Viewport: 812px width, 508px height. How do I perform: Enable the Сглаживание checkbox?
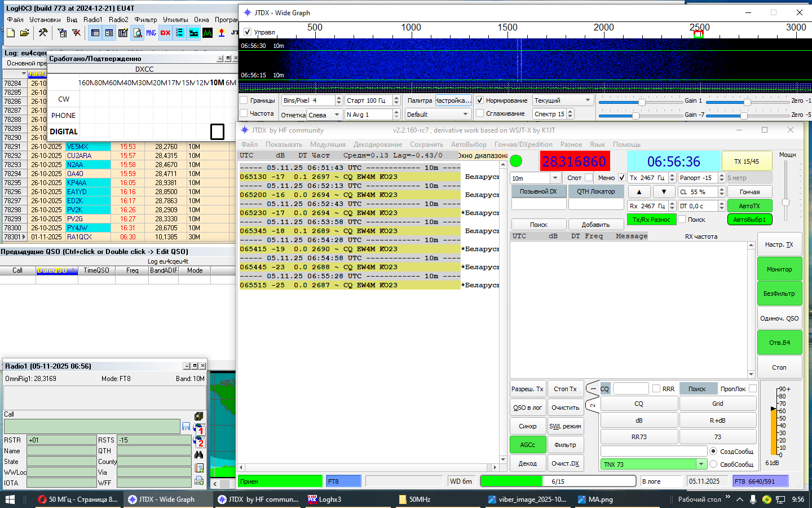pos(480,113)
